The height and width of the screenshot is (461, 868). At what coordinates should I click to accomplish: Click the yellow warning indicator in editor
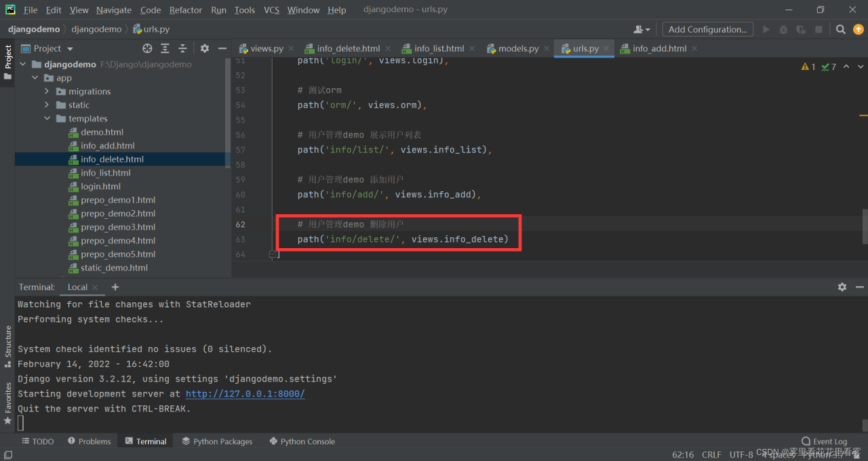coord(808,66)
